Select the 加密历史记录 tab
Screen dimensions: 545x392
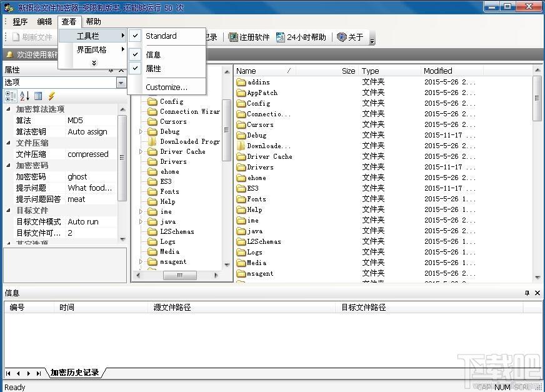[x=74, y=373]
